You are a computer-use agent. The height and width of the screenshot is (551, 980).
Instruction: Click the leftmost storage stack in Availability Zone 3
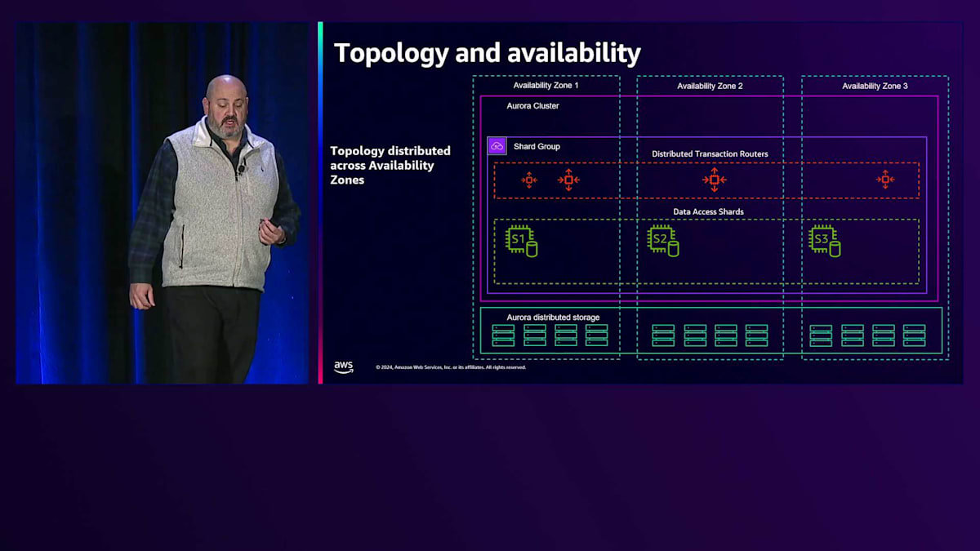821,335
